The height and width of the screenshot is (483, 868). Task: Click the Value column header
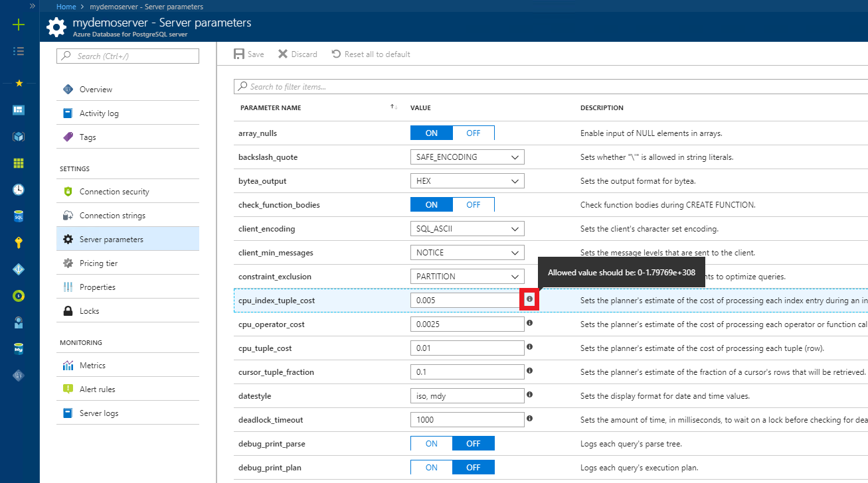click(420, 107)
